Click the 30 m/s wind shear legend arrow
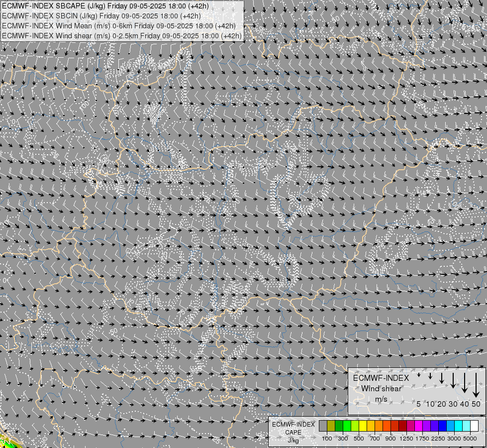The image size is (487, 448). coord(453,380)
